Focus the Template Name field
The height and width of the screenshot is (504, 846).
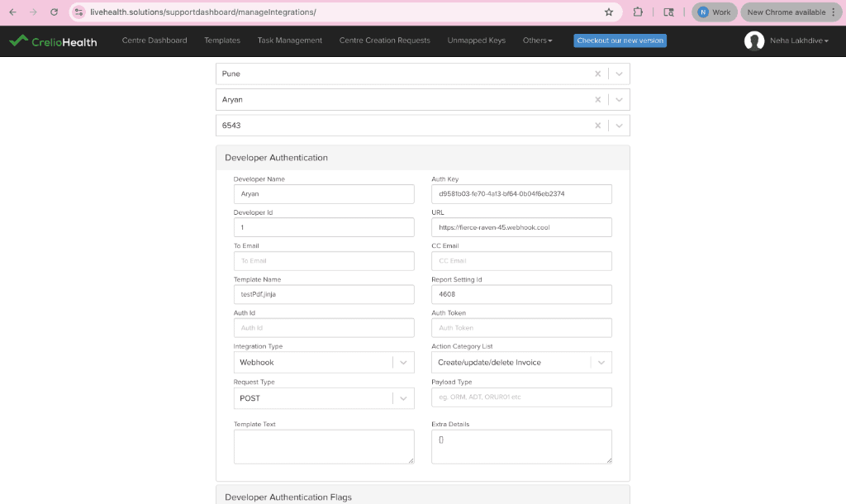(324, 294)
